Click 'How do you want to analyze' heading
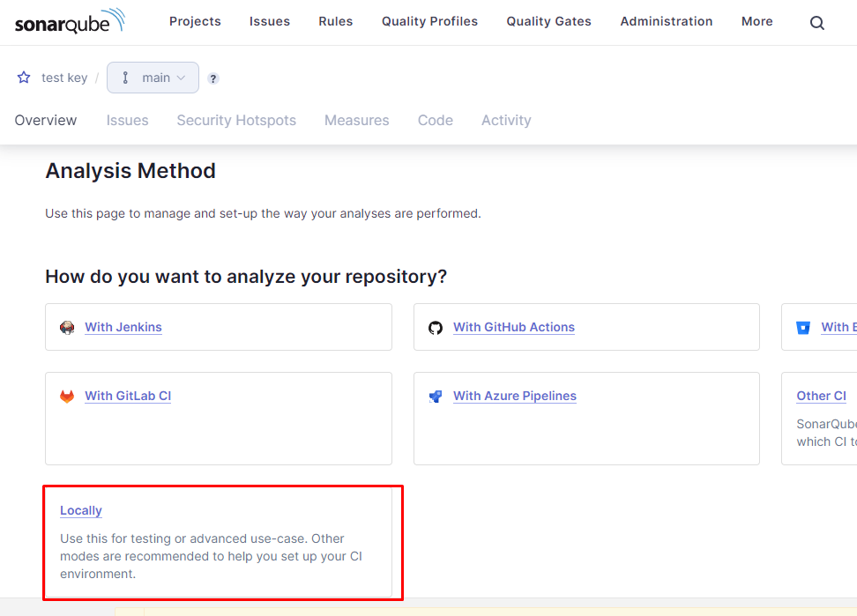 246,277
